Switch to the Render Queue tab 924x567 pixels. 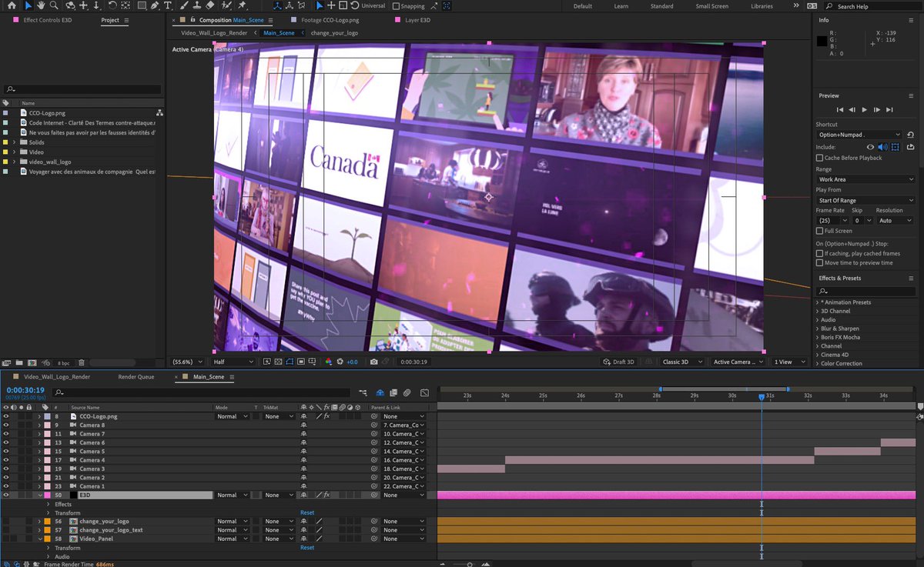[136, 377]
